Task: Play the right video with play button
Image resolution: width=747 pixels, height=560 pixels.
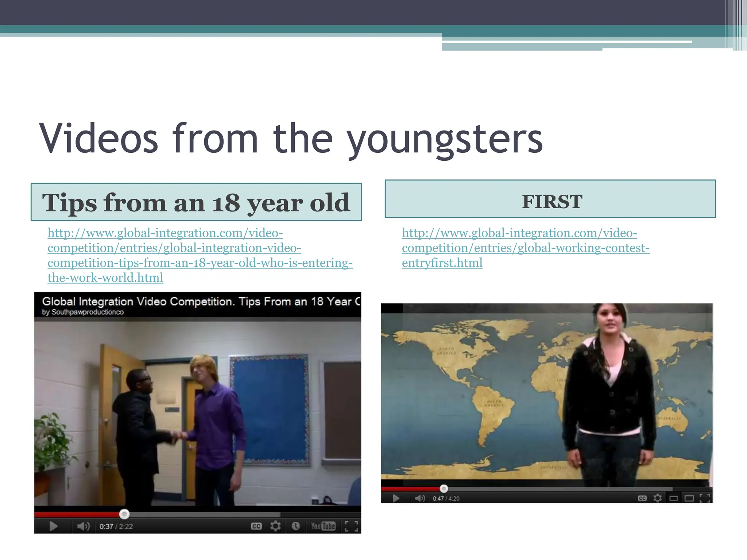Action: (396, 498)
